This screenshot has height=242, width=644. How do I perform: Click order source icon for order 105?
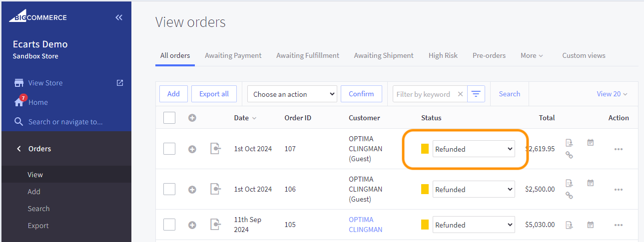pyautogui.click(x=215, y=225)
